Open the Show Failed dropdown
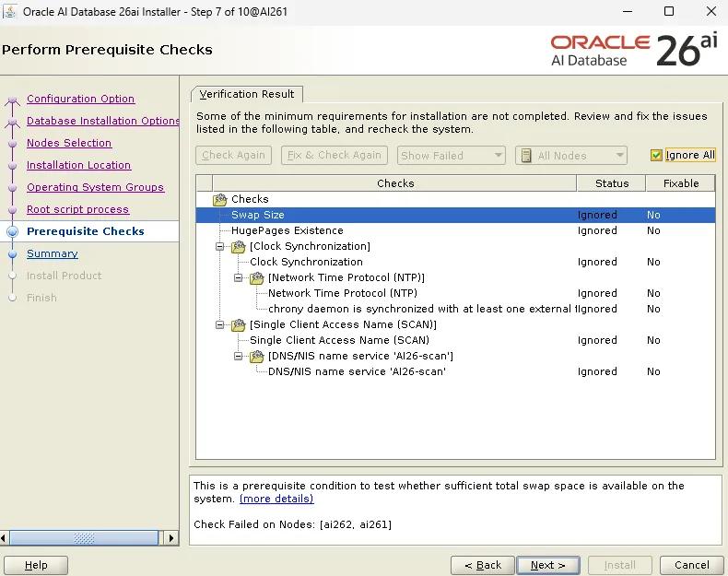The height and width of the screenshot is (576, 728). (x=451, y=156)
